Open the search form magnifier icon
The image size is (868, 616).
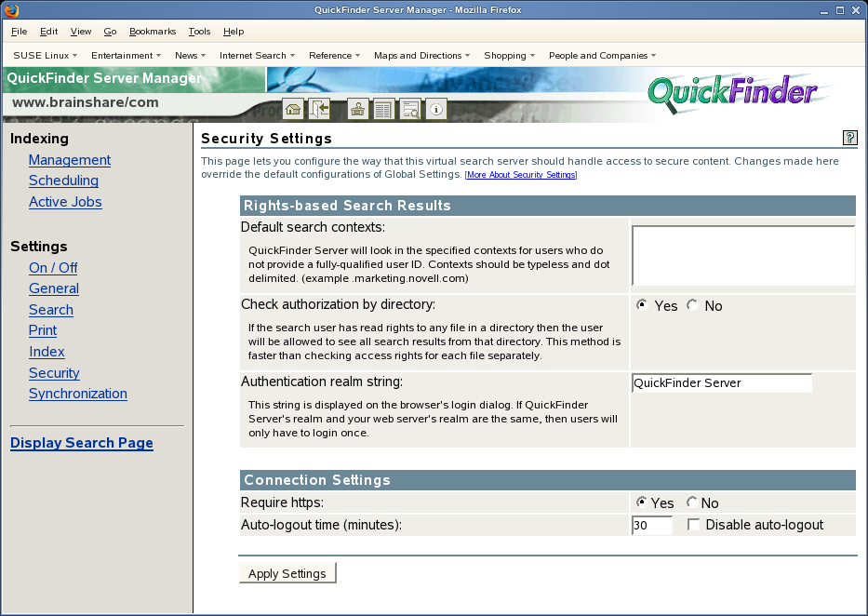(410, 109)
